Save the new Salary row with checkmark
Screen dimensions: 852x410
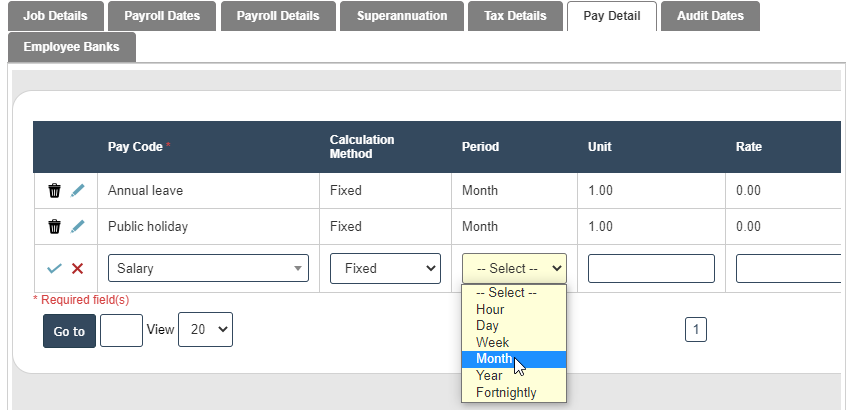click(x=55, y=269)
